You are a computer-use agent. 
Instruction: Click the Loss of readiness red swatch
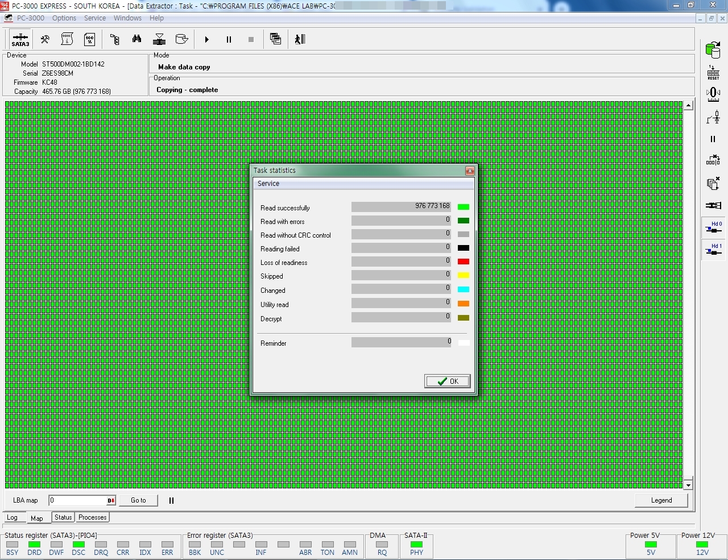[464, 262]
